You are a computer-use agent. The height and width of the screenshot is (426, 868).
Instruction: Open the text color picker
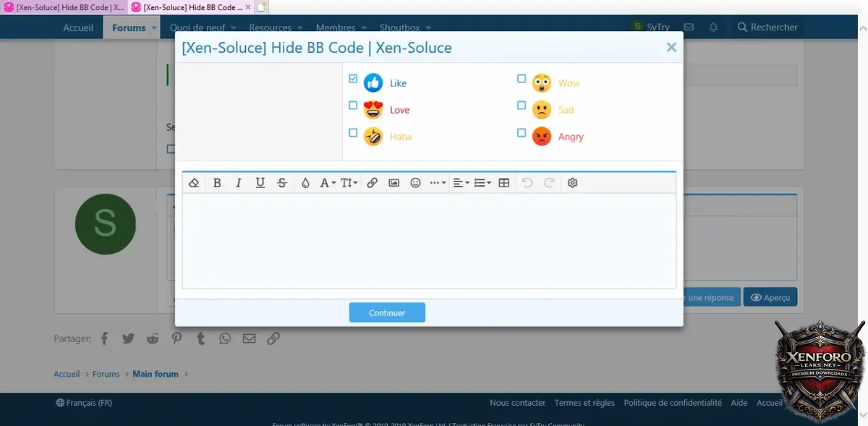[305, 183]
